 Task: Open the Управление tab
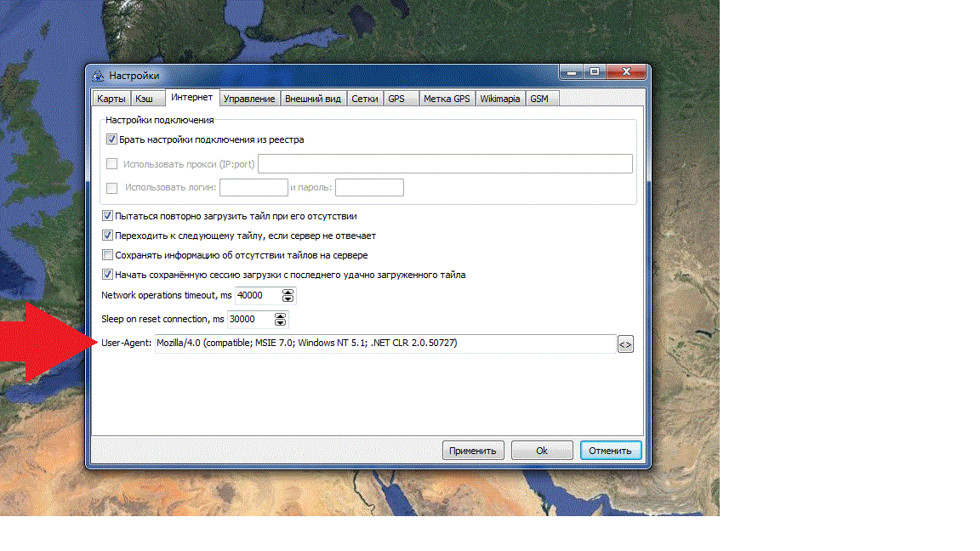[249, 99]
